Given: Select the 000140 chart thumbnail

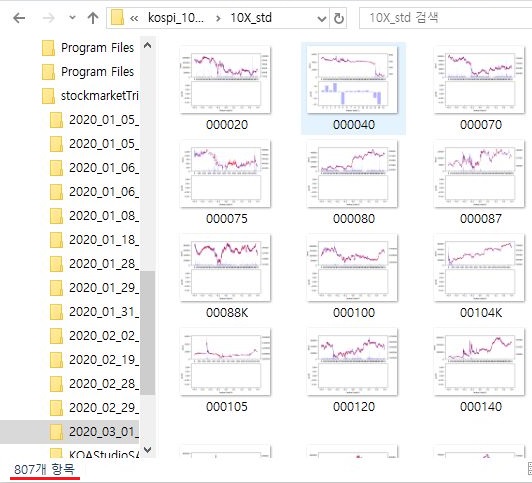Looking at the screenshot, I should click(479, 362).
